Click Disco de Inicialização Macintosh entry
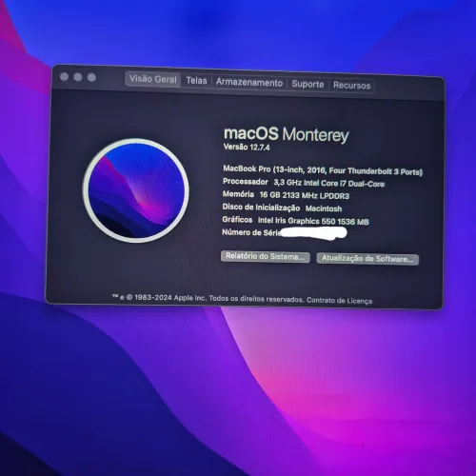 click(x=282, y=208)
